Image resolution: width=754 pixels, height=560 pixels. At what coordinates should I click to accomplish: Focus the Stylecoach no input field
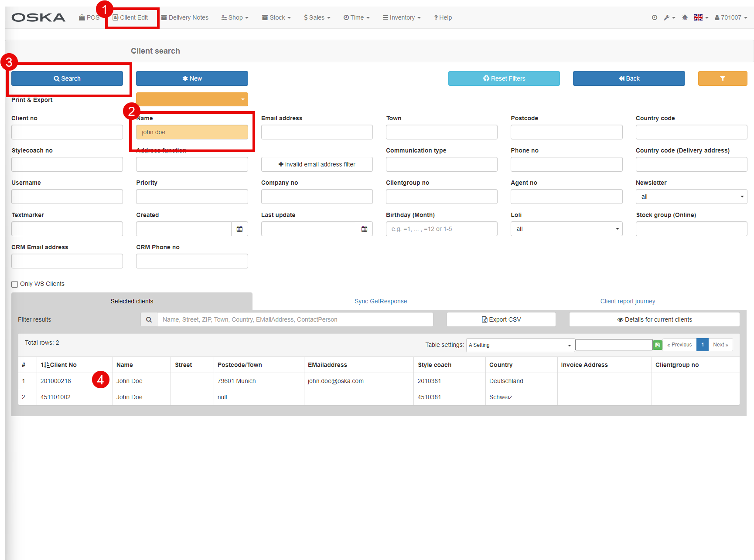(67, 164)
